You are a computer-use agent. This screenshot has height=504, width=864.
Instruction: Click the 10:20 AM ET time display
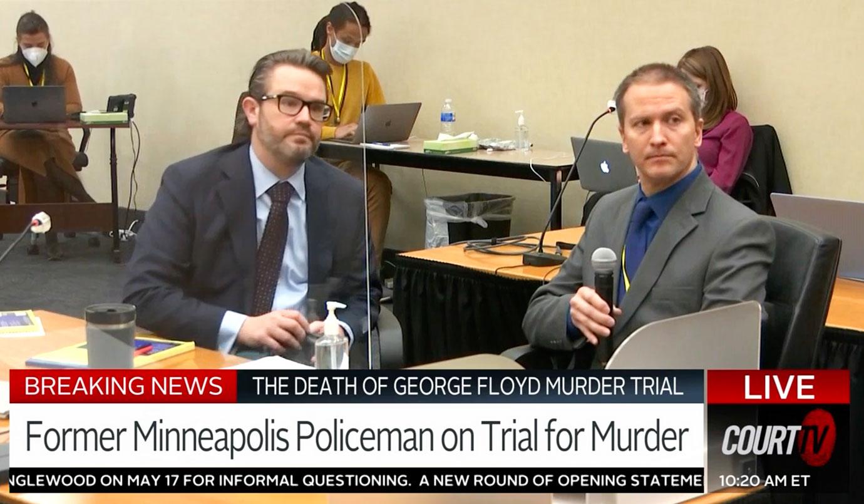click(x=764, y=481)
